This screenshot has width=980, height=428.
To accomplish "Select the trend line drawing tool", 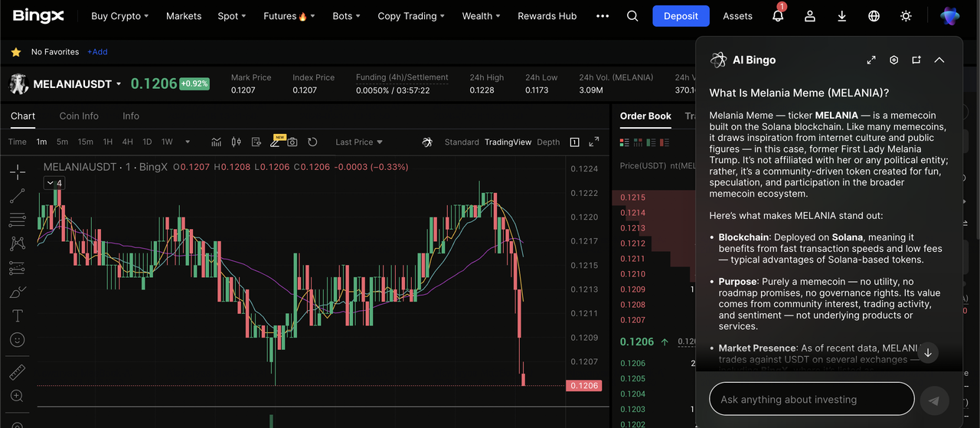I will coord(17,197).
